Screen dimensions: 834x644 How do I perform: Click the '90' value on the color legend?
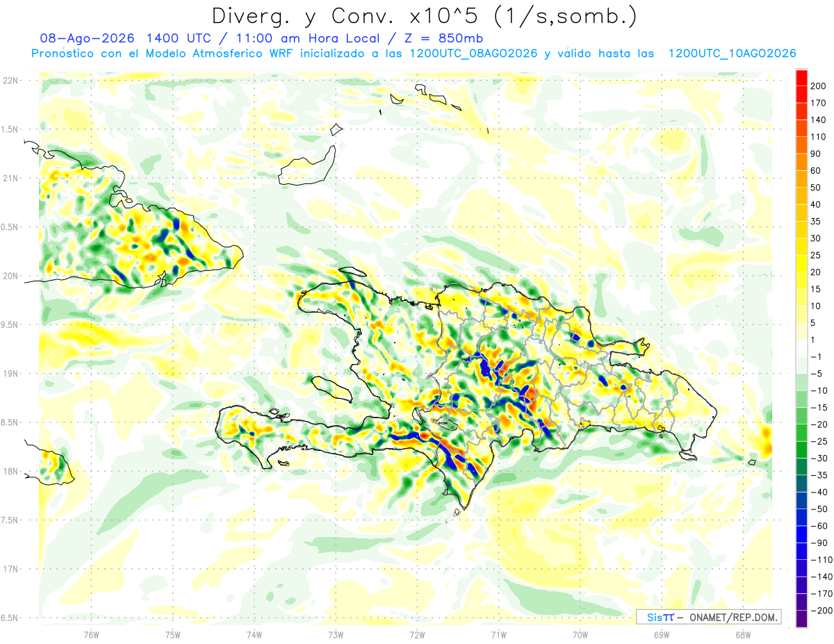pyautogui.click(x=816, y=154)
